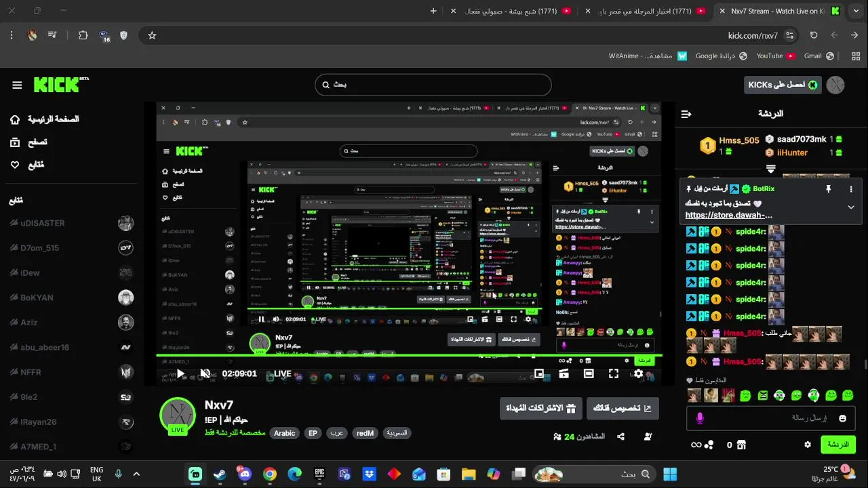
Task: Open chat settings gear
Action: [x=808, y=445]
